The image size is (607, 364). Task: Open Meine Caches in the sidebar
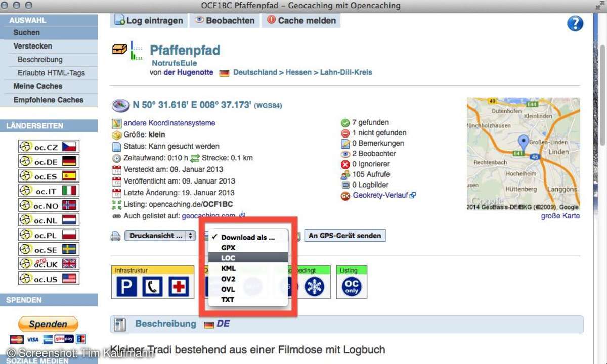[x=38, y=86]
